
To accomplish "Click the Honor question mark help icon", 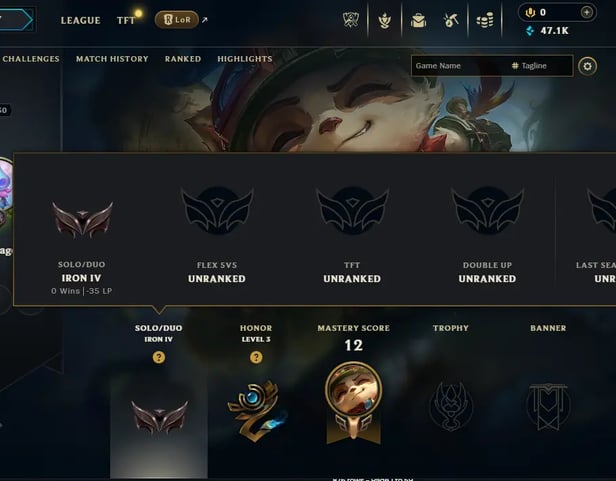I will pyautogui.click(x=256, y=357).
